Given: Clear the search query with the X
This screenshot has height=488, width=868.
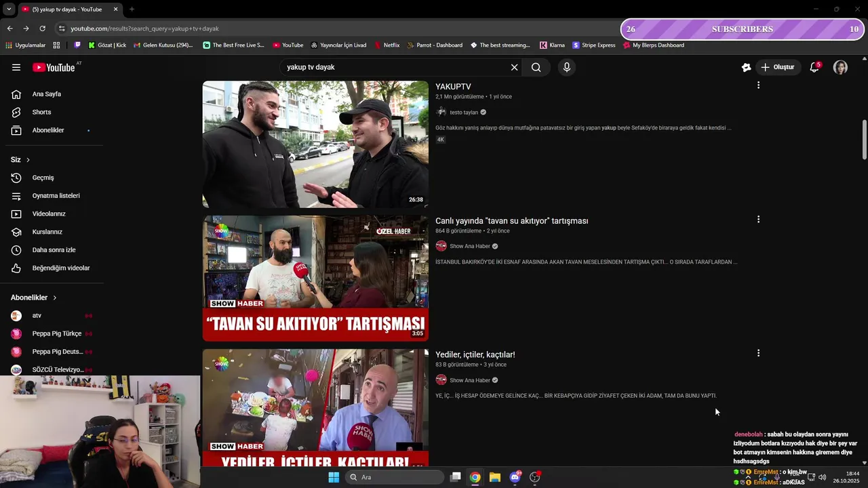Looking at the screenshot, I should tap(514, 67).
